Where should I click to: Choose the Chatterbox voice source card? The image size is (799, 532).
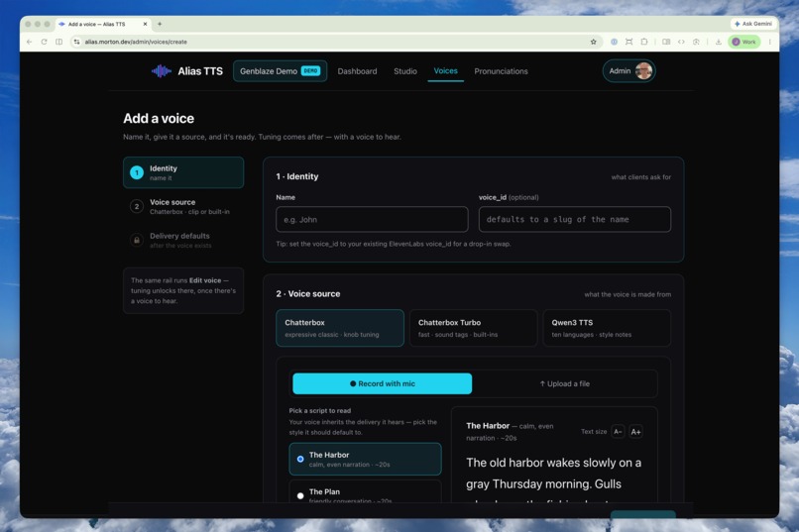[339, 328]
